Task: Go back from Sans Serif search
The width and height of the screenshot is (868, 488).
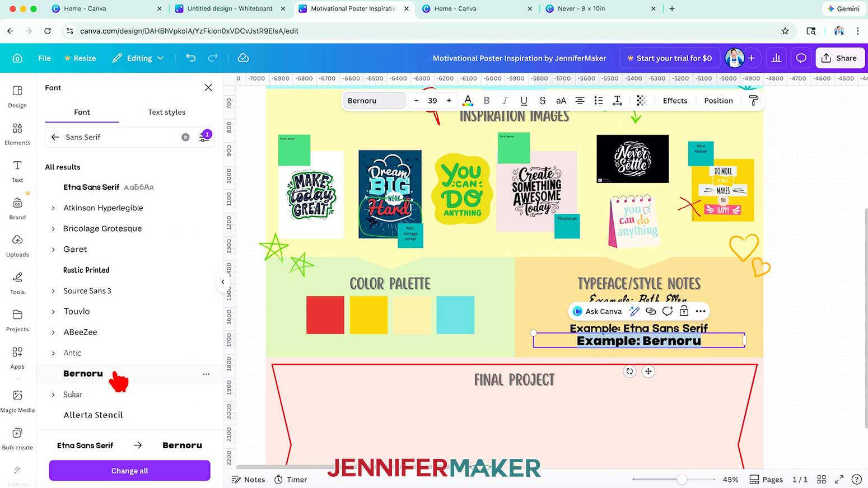Action: [x=55, y=137]
